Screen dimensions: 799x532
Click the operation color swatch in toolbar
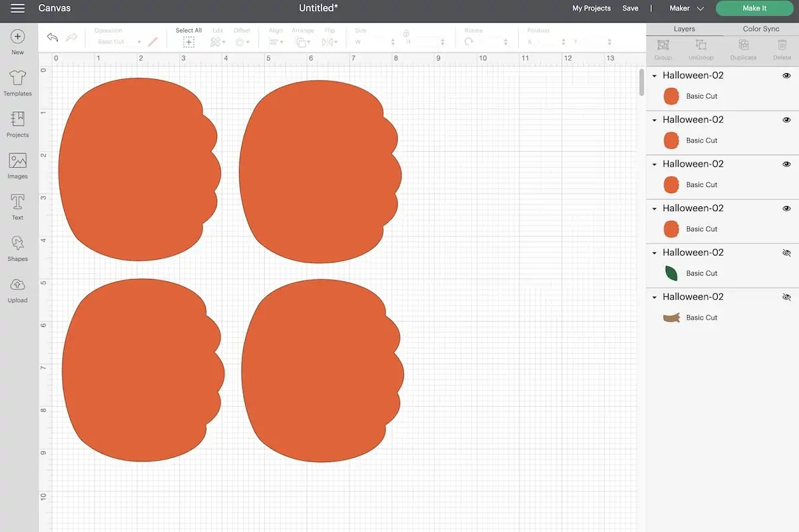(152, 42)
